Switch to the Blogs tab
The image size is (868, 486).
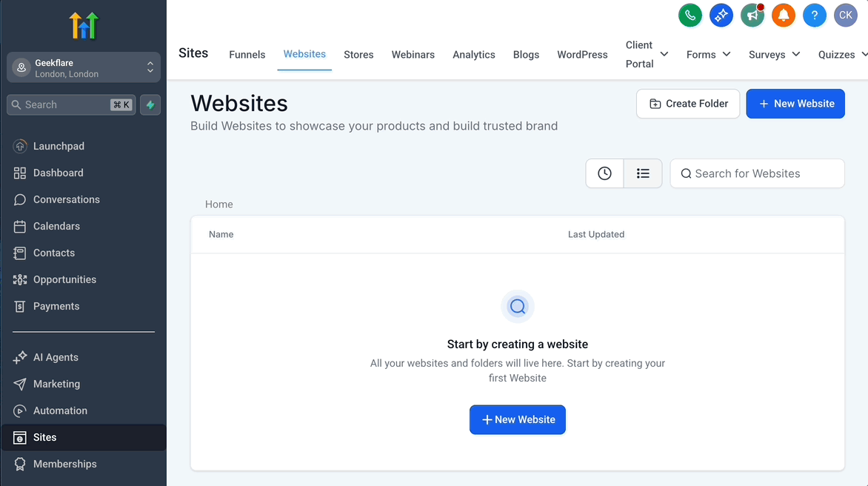point(526,54)
